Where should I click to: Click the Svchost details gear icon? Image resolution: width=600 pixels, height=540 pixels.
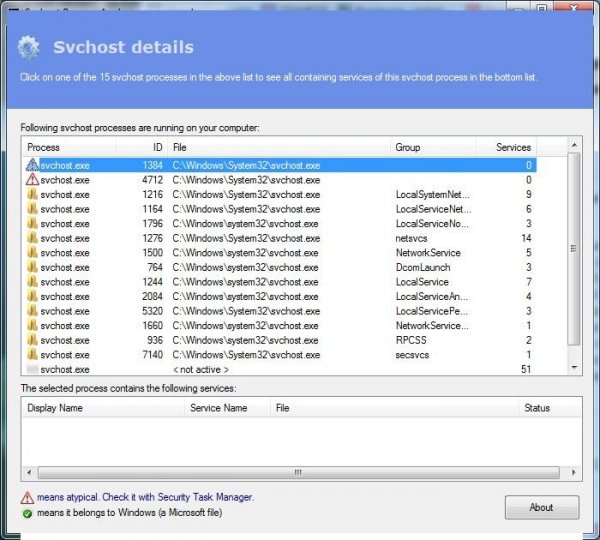click(x=28, y=47)
